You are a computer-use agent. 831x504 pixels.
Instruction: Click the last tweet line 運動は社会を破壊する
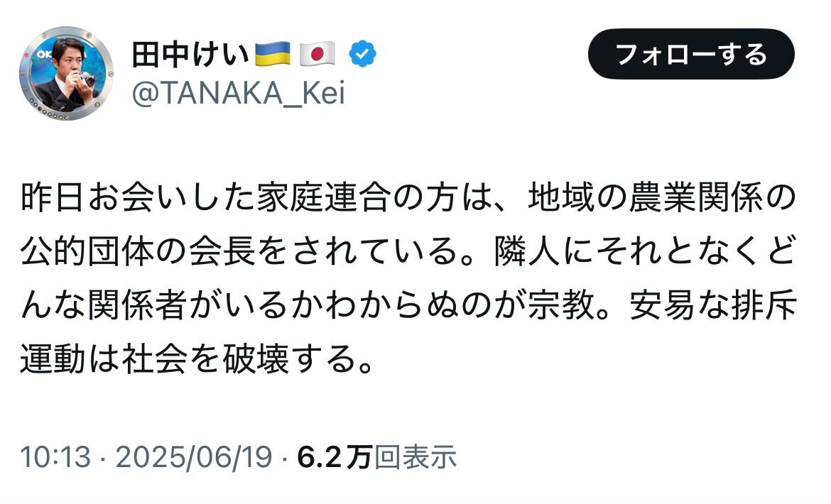(x=197, y=359)
